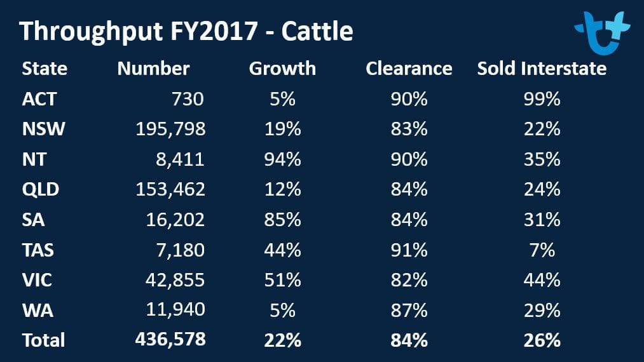Click the TAS clearance value 91%
This screenshot has width=644, height=362.
409,250
